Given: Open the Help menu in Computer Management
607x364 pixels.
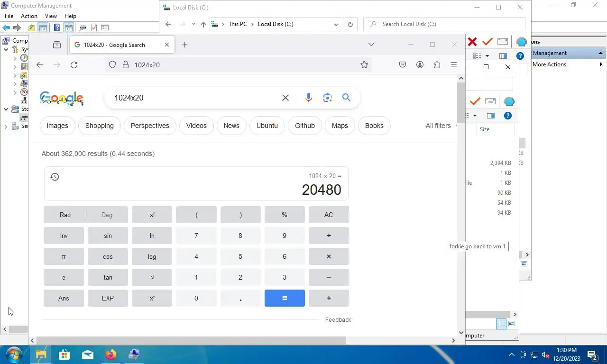Looking at the screenshot, I should click(x=70, y=16).
